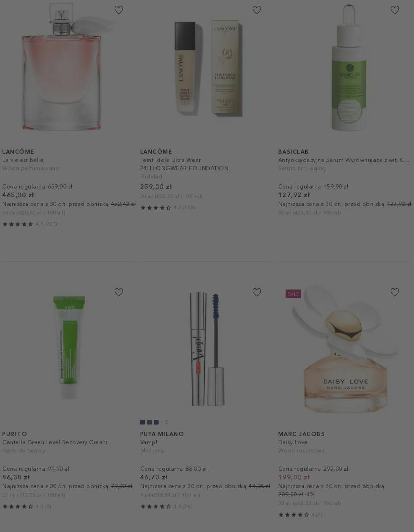The height and width of the screenshot is (532, 414).
Task: Open star rating of La vie est belle
Action: (30, 224)
